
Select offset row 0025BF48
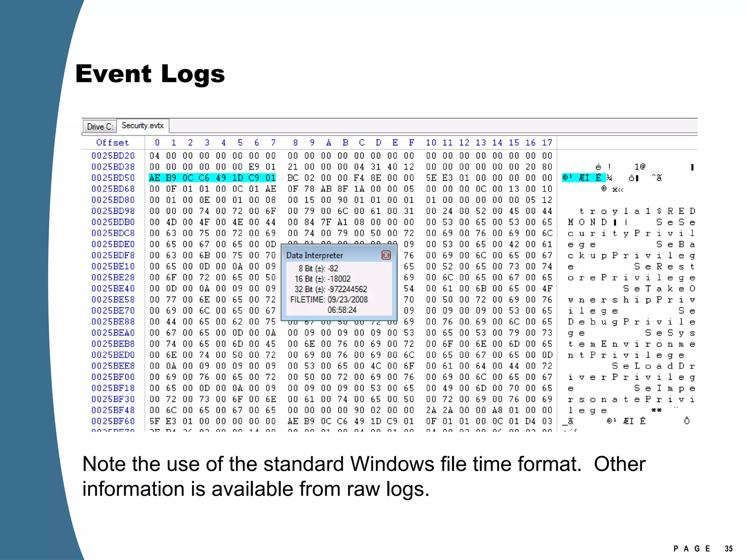pos(113,410)
